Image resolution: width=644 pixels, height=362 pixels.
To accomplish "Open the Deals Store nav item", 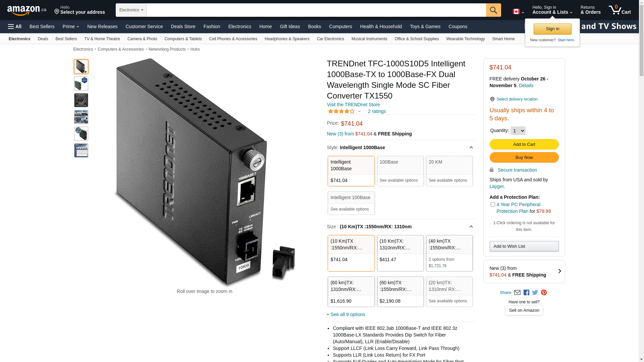I will [183, 26].
